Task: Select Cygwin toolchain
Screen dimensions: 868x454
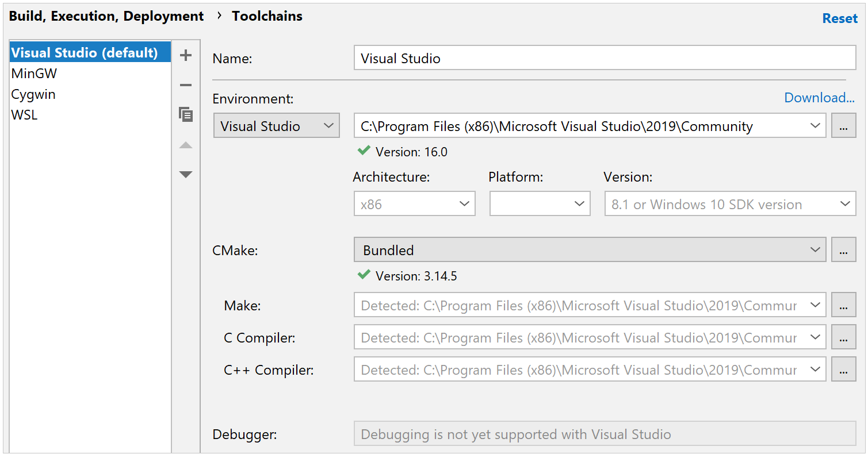Action: (x=90, y=94)
